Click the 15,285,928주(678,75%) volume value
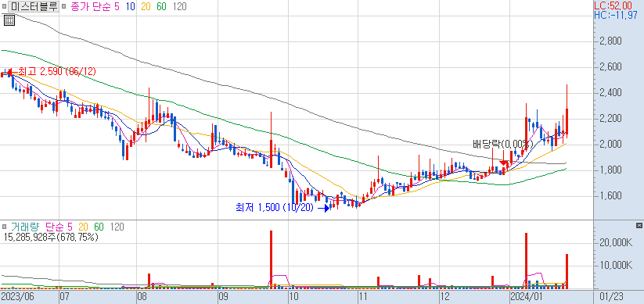Image resolution: width=644 pixels, height=304 pixels. [51, 237]
